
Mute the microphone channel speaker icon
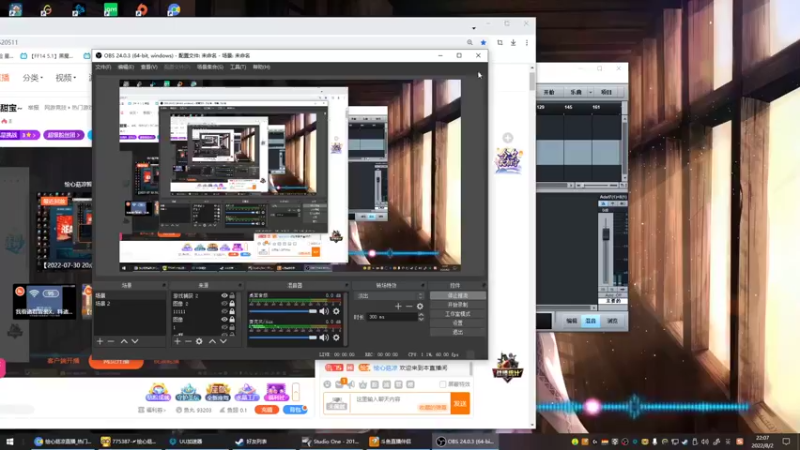point(324,337)
